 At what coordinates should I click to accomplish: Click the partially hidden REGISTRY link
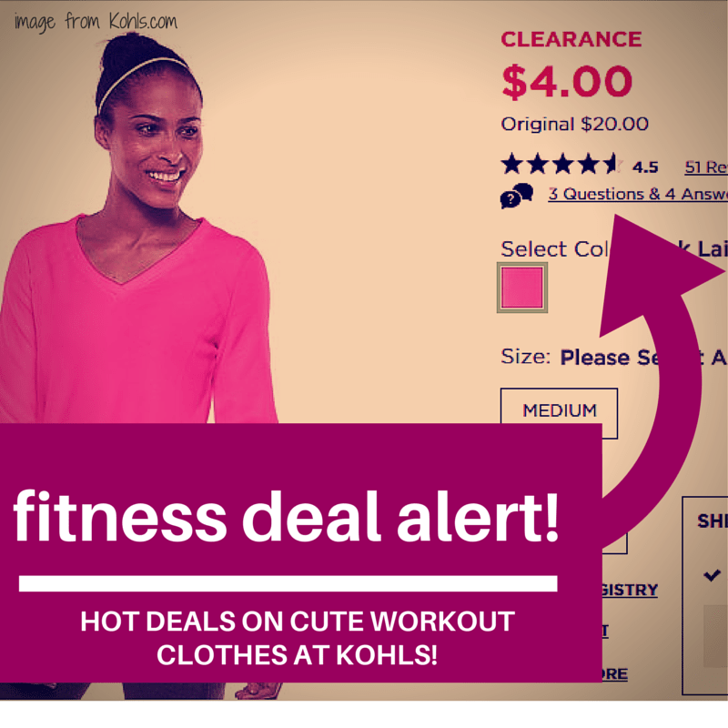coord(630,590)
